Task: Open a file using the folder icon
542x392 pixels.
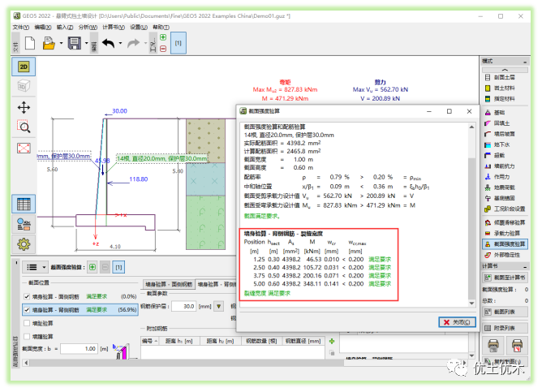Action: click(49, 43)
